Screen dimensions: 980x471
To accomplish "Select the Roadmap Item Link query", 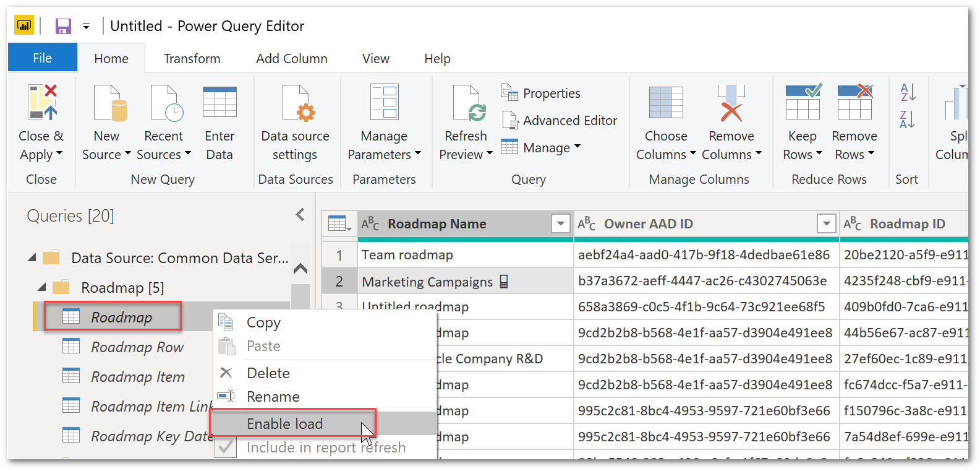I will point(137,407).
